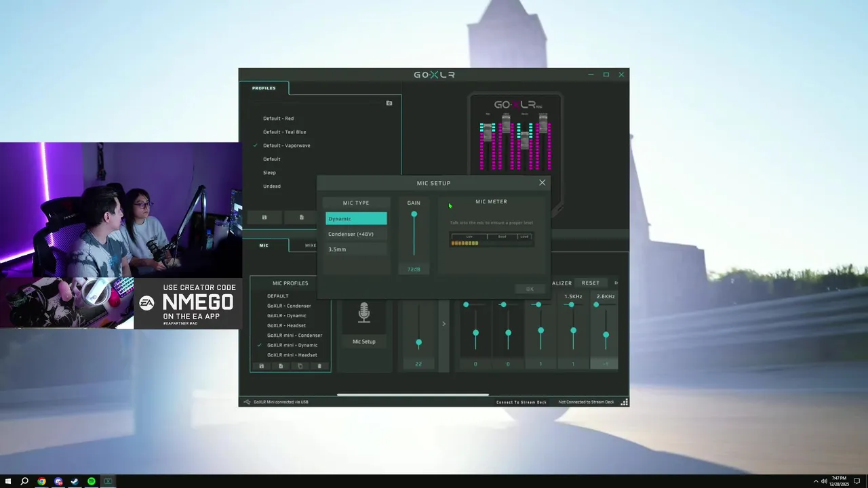Screen dimensions: 868x488
Task: Click 'GoXLR Mini connected via USB' status text
Action: (x=281, y=402)
